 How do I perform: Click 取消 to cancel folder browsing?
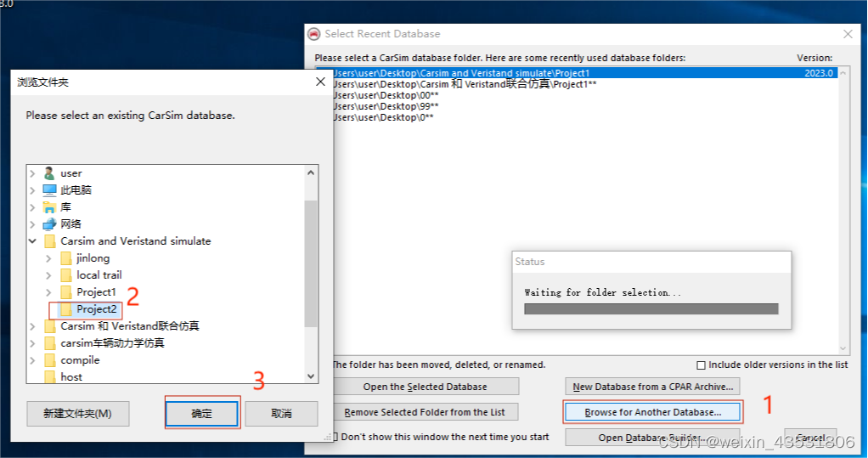point(281,414)
